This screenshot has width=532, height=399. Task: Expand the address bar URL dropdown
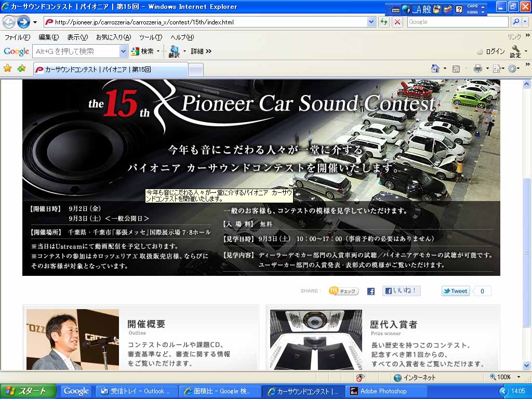tap(371, 22)
